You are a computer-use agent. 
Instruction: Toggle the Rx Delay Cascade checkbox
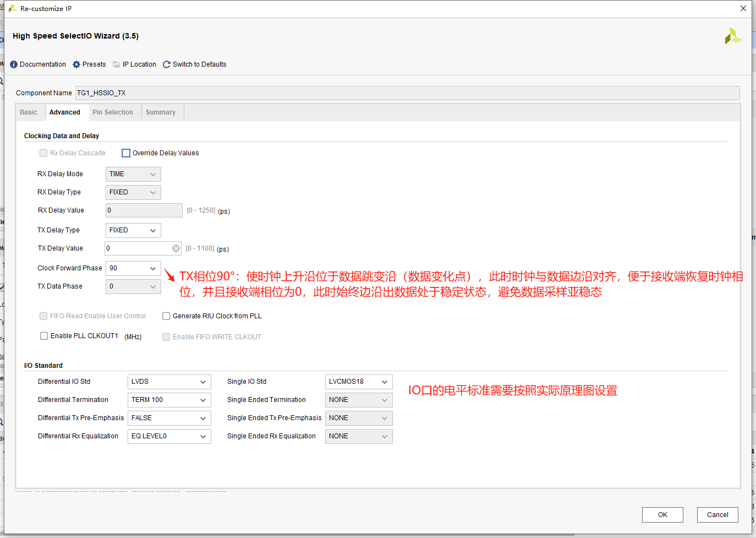43,153
